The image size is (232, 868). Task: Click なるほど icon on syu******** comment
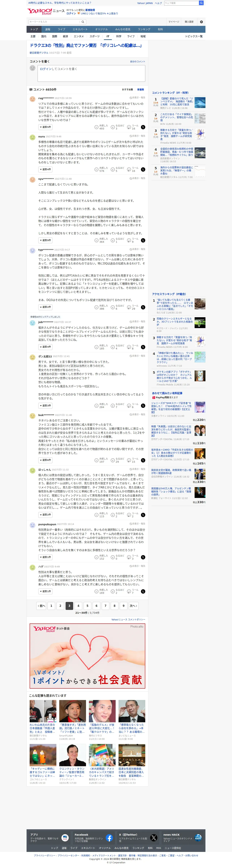tap(113, 240)
